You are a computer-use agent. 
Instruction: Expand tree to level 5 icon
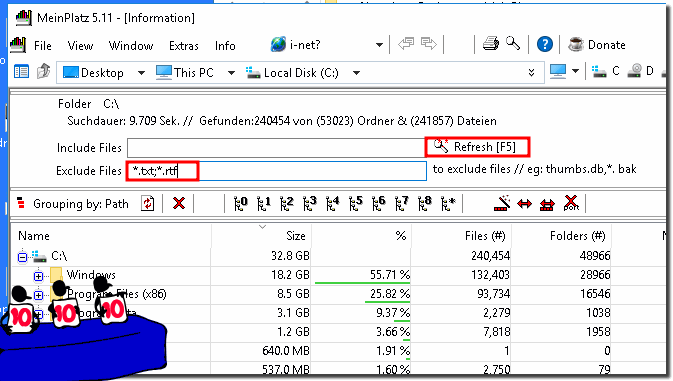pos(355,203)
